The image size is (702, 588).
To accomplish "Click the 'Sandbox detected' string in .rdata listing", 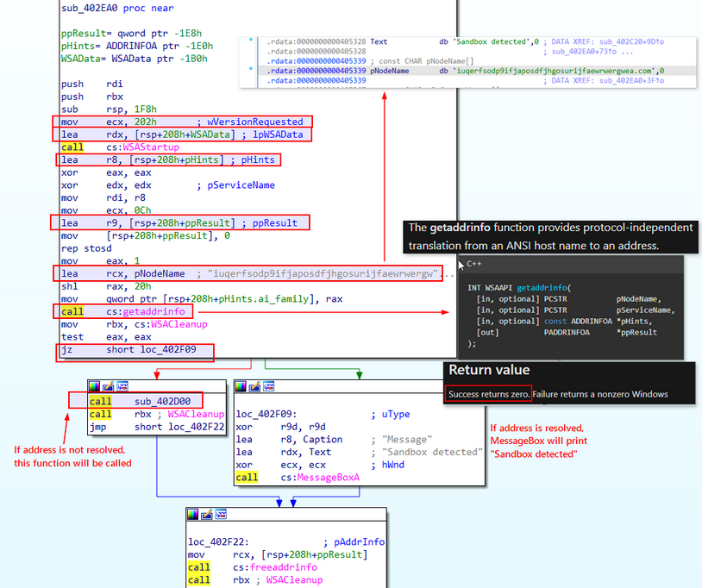I will [x=491, y=41].
